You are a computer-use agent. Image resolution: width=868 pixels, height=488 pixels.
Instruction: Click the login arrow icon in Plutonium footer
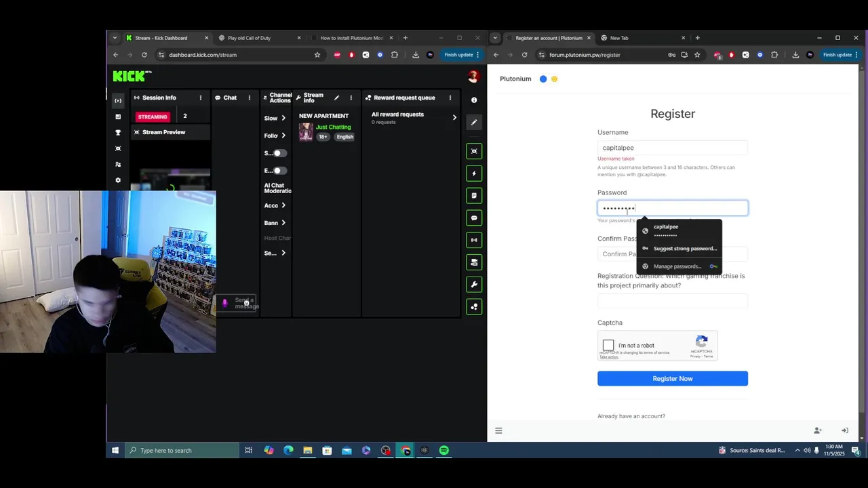(844, 430)
